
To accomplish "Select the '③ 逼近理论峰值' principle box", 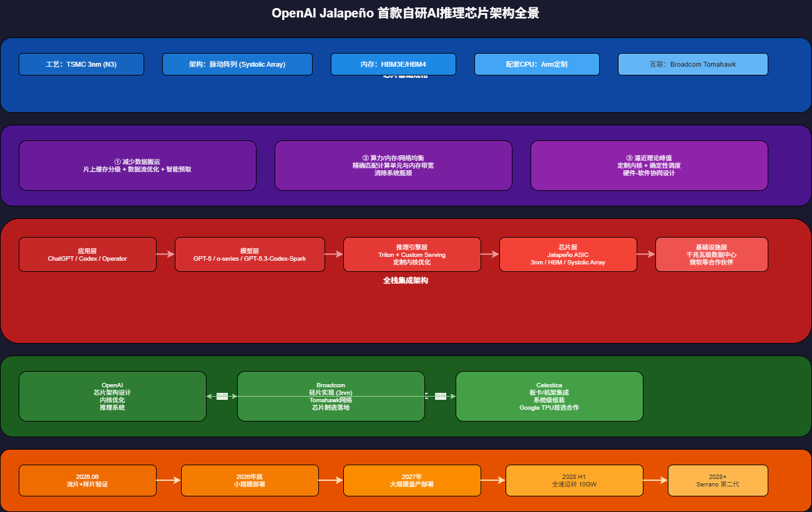I will [649, 165].
